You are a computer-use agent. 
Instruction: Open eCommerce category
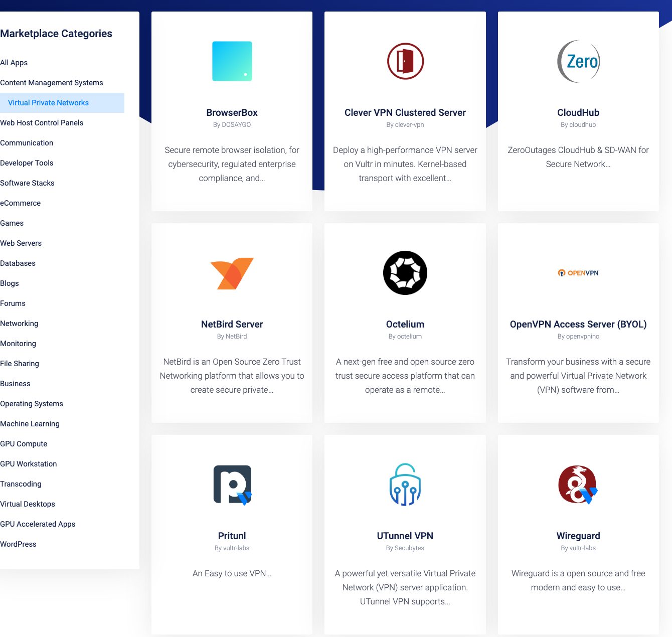click(21, 203)
